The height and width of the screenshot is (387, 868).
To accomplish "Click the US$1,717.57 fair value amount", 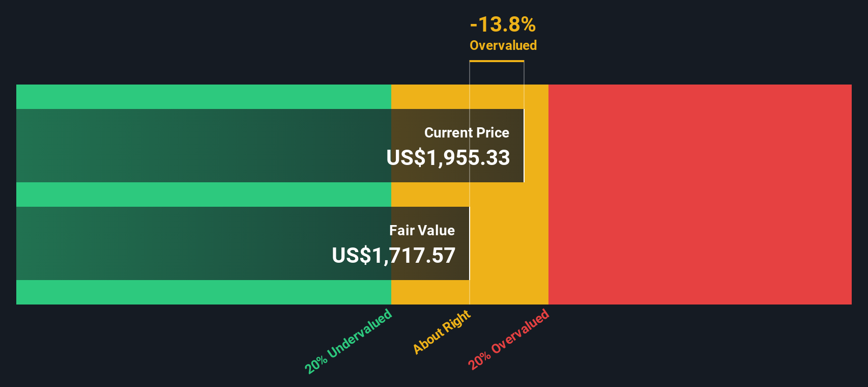I will click(x=393, y=256).
